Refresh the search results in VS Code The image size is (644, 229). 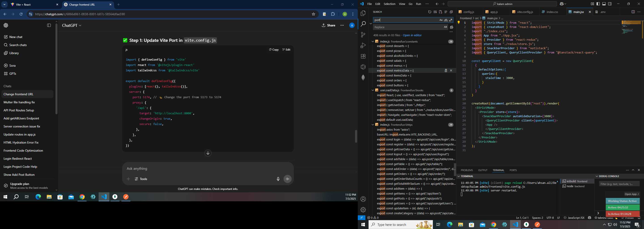point(430,12)
